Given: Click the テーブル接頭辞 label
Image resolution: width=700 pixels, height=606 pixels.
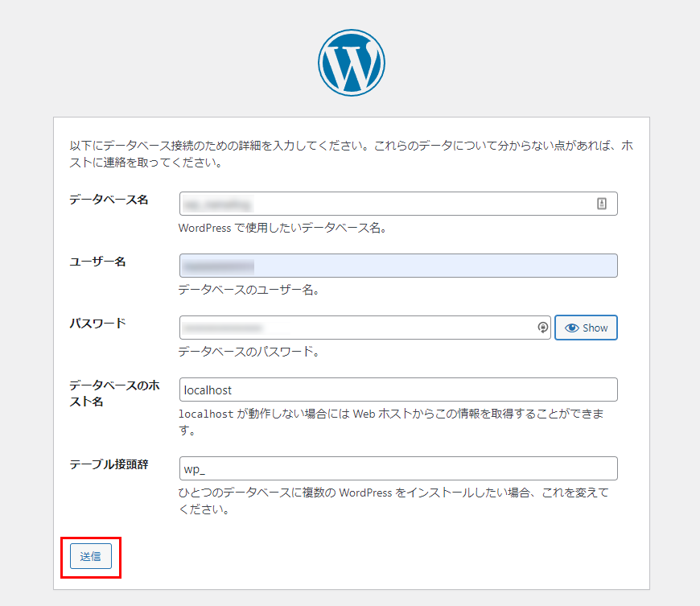Looking at the screenshot, I should pyautogui.click(x=109, y=464).
